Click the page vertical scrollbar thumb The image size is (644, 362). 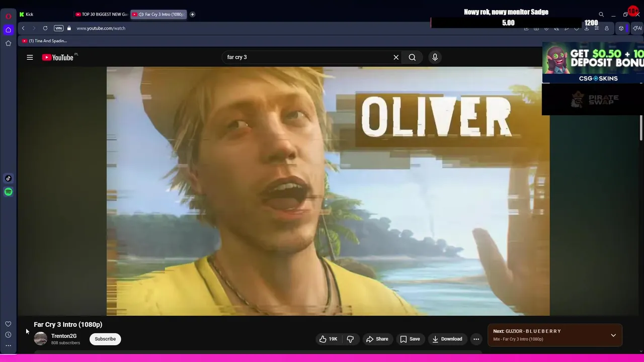point(641,128)
